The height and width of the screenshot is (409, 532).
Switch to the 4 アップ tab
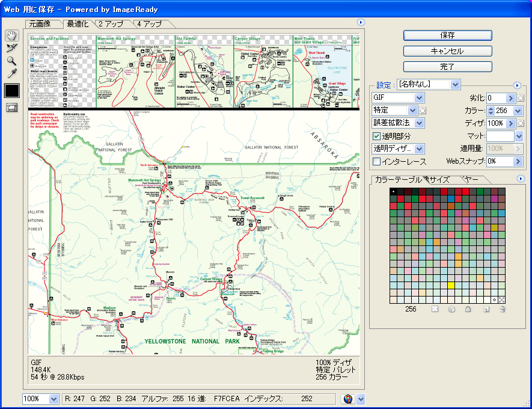150,24
